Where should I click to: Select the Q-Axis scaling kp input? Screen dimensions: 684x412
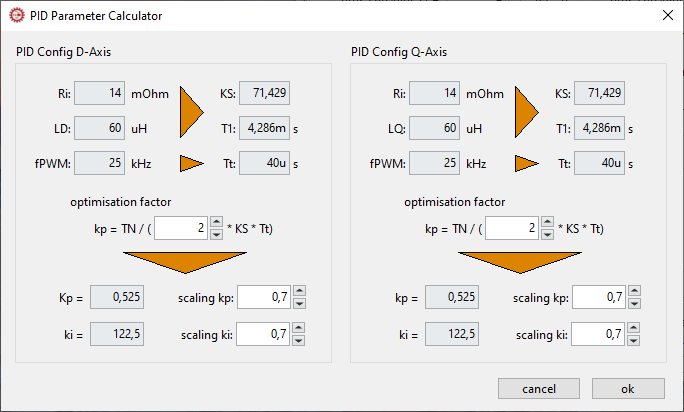[599, 297]
